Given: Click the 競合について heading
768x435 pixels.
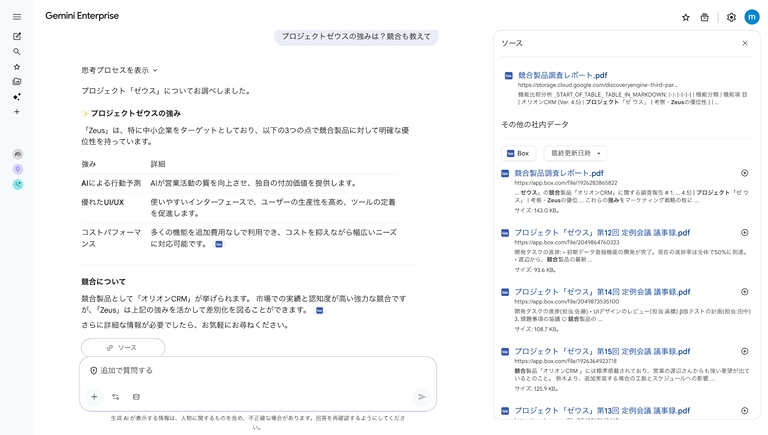Looking at the screenshot, I should coord(103,282).
